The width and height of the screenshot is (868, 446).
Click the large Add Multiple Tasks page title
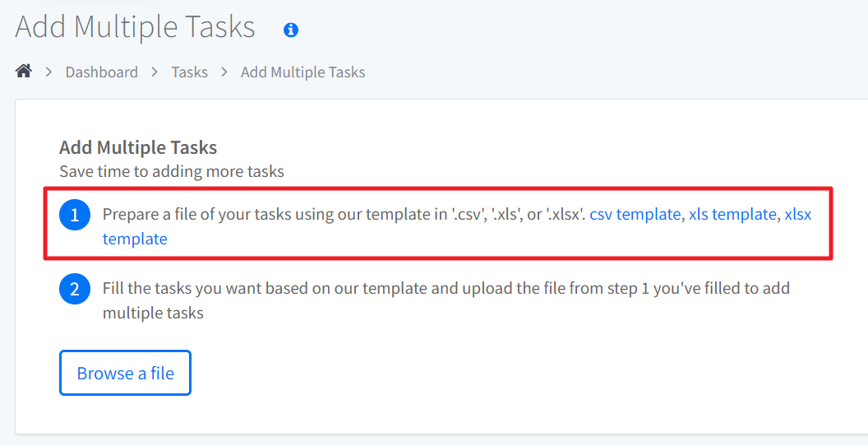[x=135, y=26]
